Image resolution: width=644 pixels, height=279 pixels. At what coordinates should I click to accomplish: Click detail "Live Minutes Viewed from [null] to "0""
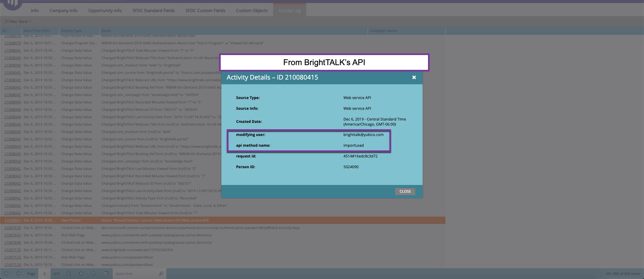coord(149,169)
